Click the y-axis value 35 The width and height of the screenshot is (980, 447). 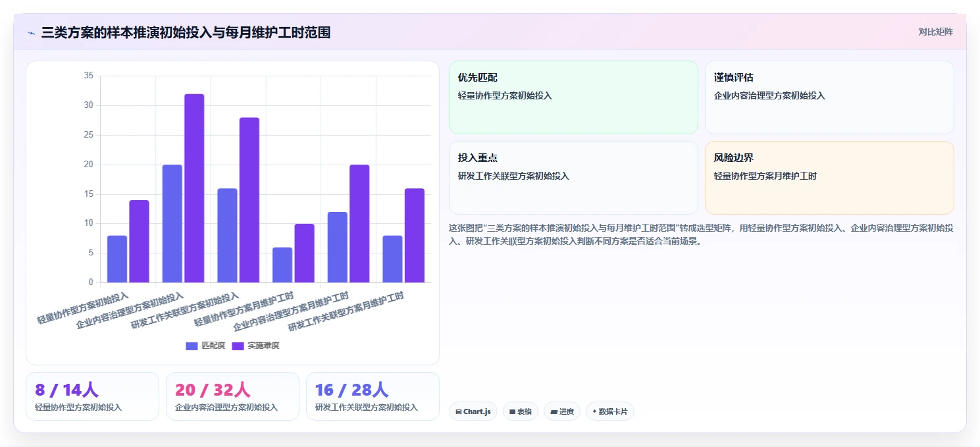89,76
